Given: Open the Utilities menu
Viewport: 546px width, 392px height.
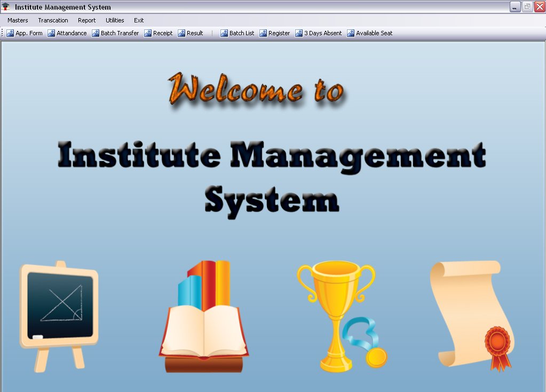Looking at the screenshot, I should (x=115, y=20).
